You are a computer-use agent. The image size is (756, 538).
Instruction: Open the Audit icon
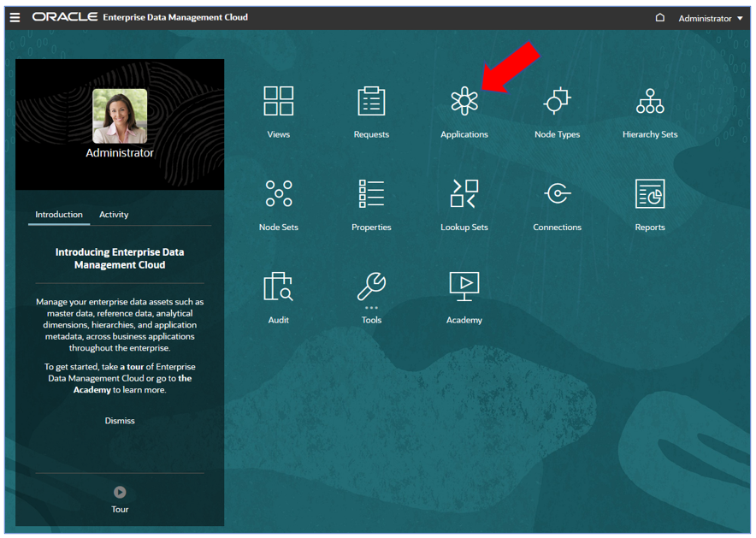pos(278,287)
